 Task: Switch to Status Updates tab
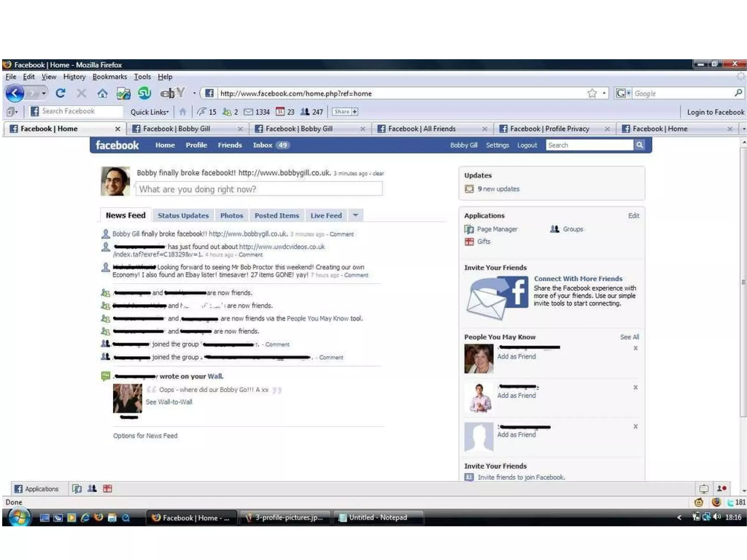(183, 216)
